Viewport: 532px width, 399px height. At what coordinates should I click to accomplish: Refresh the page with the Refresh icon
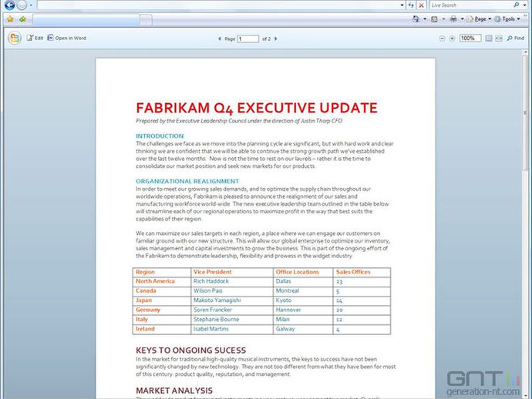(x=411, y=5)
